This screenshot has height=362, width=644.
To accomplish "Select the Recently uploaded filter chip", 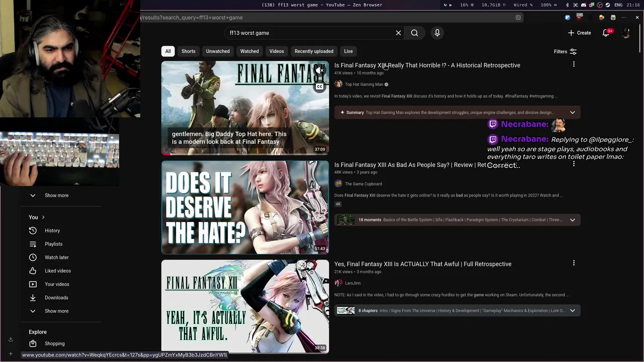I will click(x=314, y=51).
